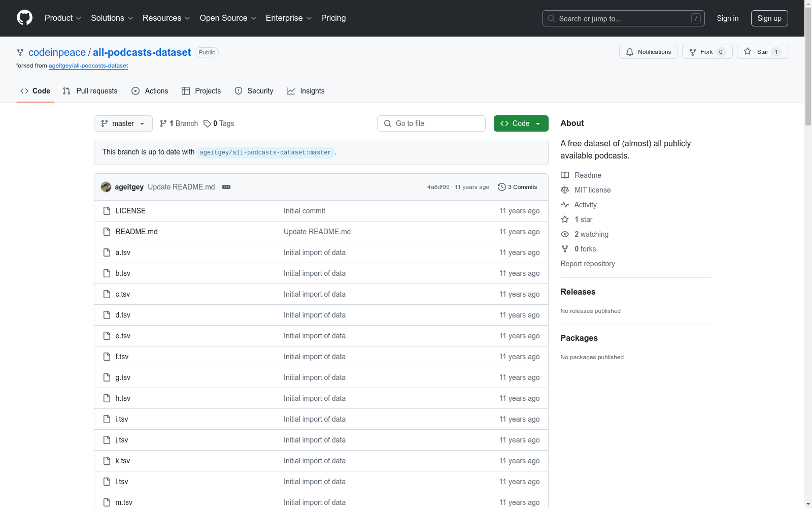Open the ageitgey/all-podcasts-dataset fork source link

click(88, 66)
